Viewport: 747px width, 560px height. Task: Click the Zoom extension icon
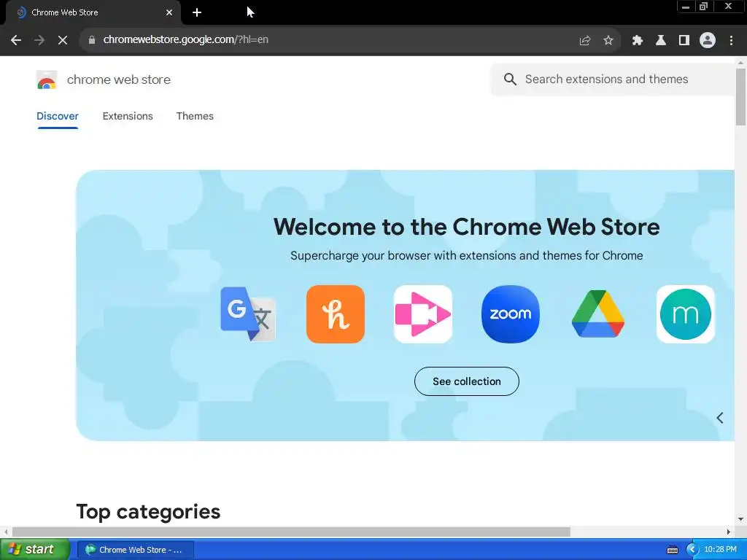(511, 314)
